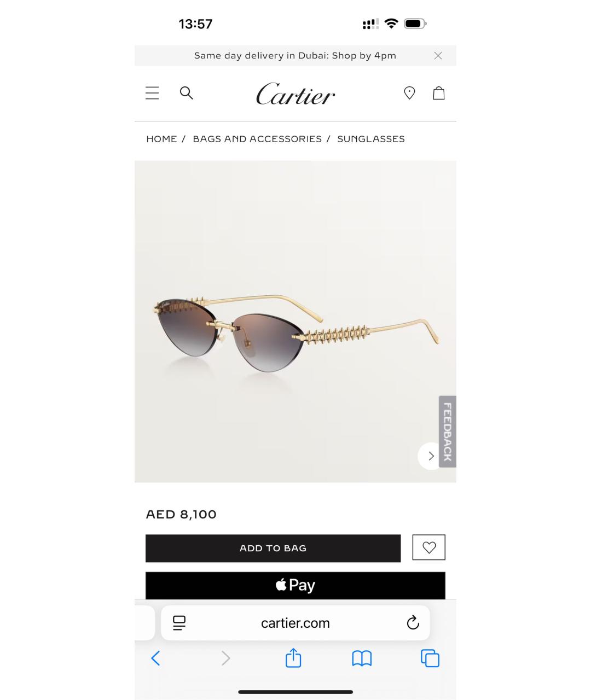Open the store locator pin icon
The width and height of the screenshot is (591, 700).
tap(409, 93)
